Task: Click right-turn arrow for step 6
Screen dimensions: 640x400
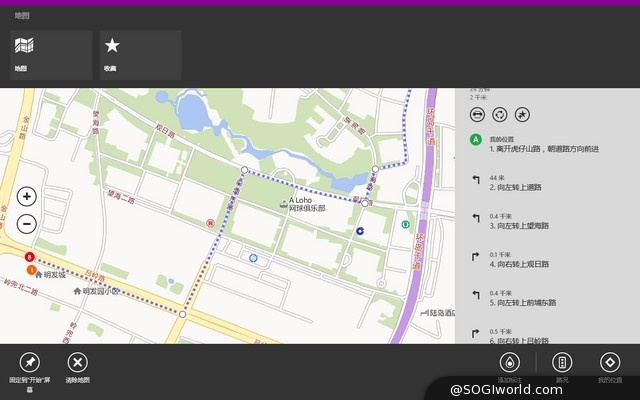Action: pos(475,333)
